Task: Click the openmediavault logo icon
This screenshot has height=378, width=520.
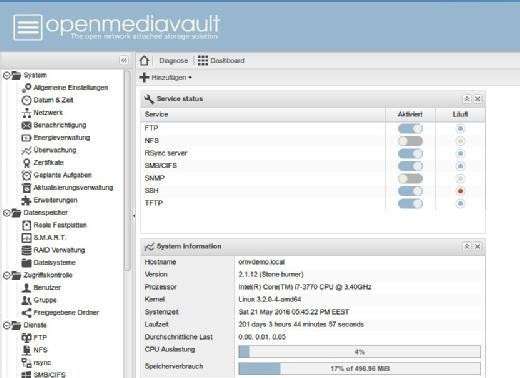Action: [28, 27]
